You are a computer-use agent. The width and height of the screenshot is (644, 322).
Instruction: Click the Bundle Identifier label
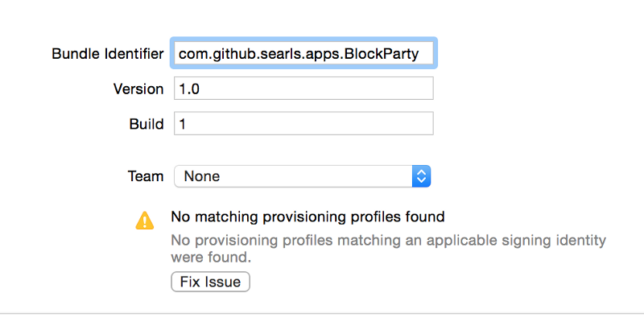(108, 53)
